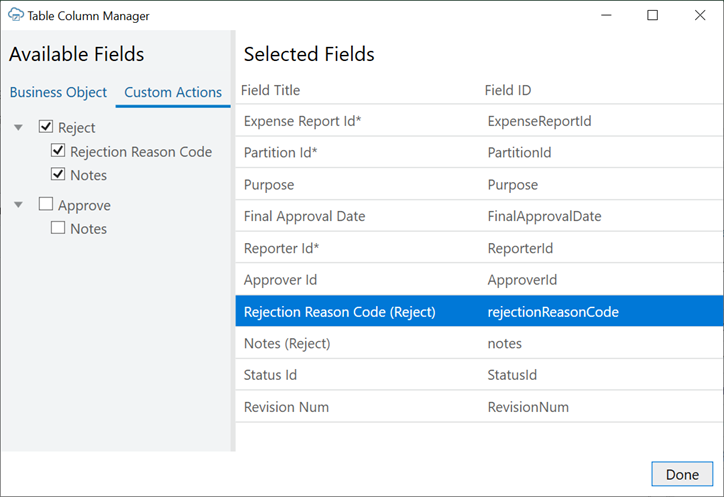The width and height of the screenshot is (724, 497).
Task: Select the Status Id field row
Action: click(478, 375)
